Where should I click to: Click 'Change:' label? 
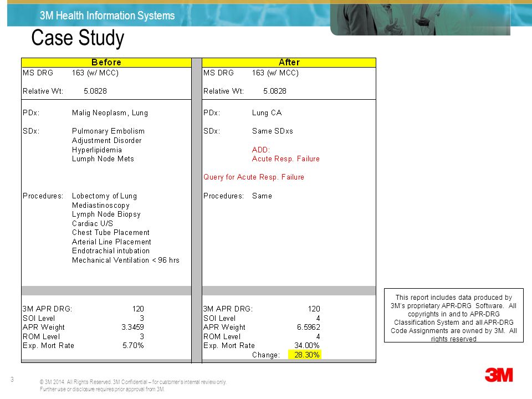click(266, 355)
